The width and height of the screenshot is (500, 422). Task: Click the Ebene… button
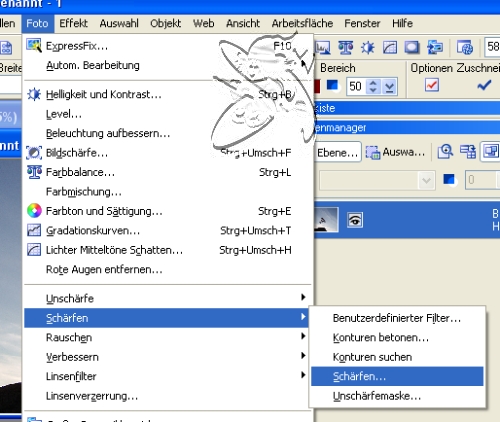[337, 152]
